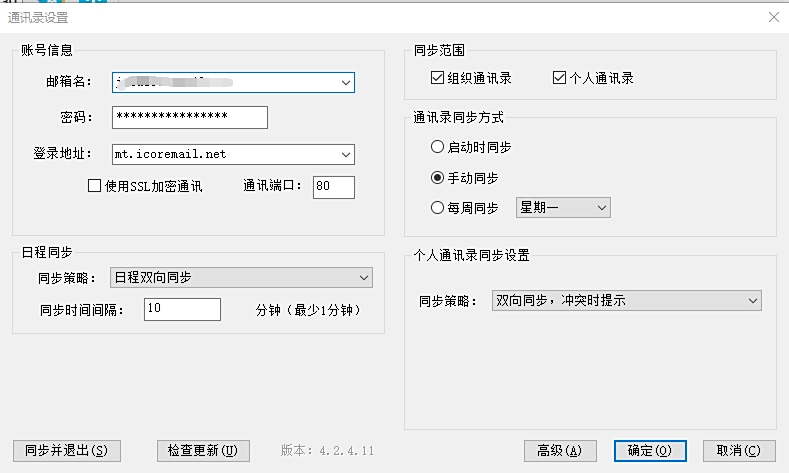Open the 双向同步，冲突时提示 dropdown

(752, 300)
